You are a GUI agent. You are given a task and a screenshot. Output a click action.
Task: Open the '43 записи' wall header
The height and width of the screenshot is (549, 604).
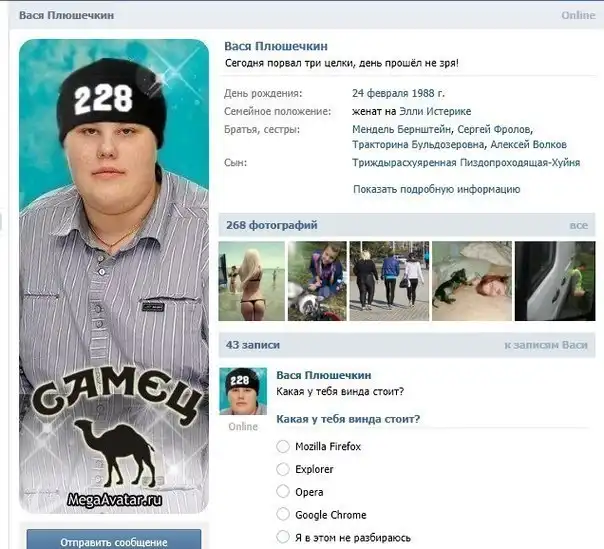pyautogui.click(x=253, y=345)
